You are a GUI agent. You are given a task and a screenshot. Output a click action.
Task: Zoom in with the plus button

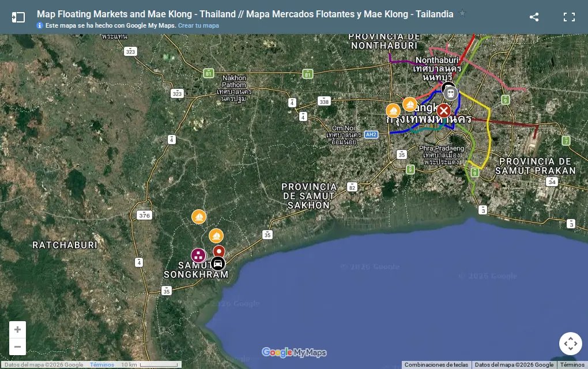pos(18,330)
